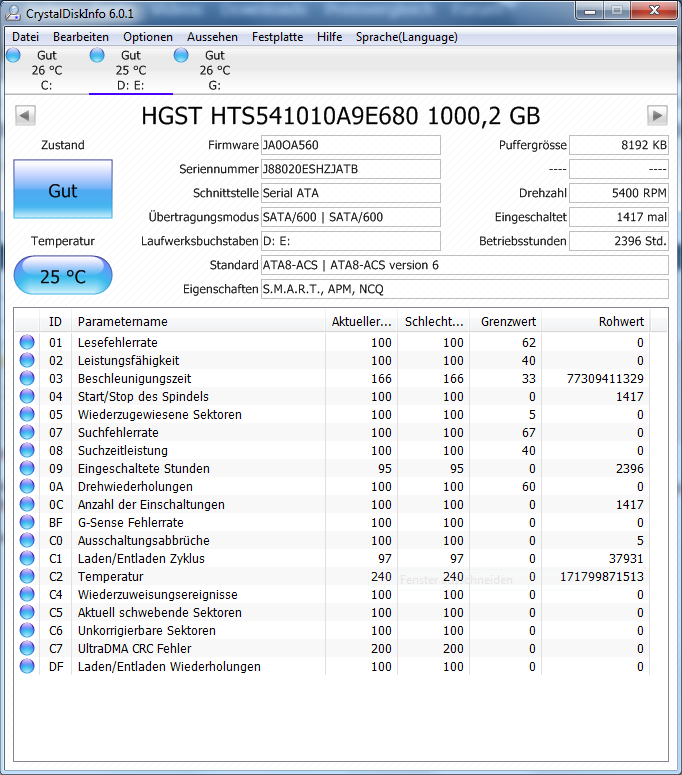682x775 pixels.
Task: Click the Laufwerksbuchstaben D: E: field
Action: (x=350, y=241)
